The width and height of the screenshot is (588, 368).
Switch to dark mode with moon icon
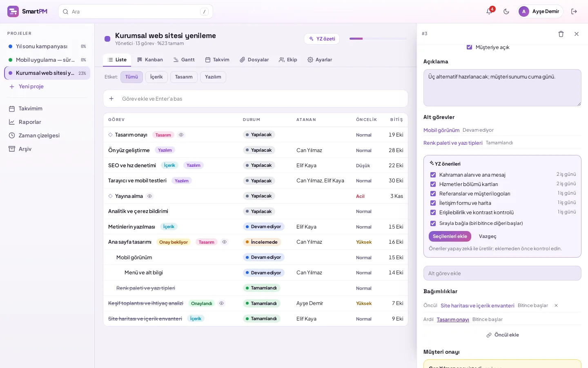(x=506, y=11)
